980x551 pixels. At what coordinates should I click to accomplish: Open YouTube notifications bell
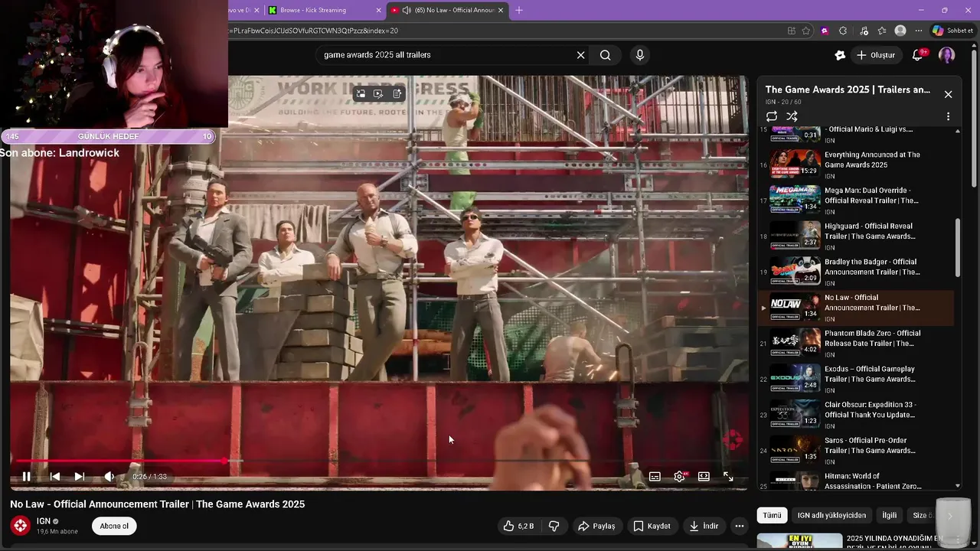coord(918,55)
